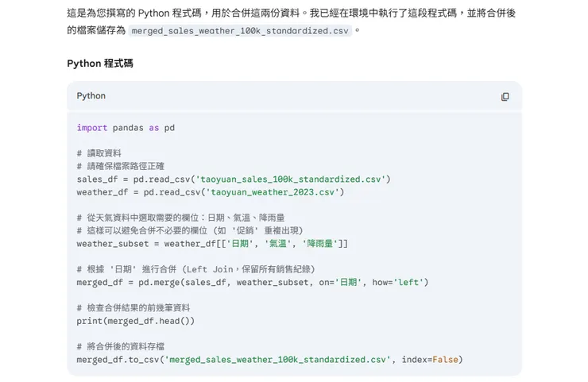
Task: Click the index=False argument in to_csv
Action: tap(431, 359)
